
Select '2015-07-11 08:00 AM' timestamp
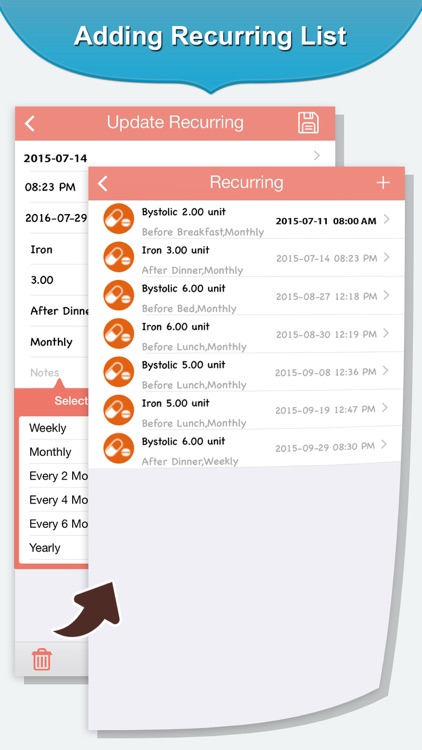point(326,221)
